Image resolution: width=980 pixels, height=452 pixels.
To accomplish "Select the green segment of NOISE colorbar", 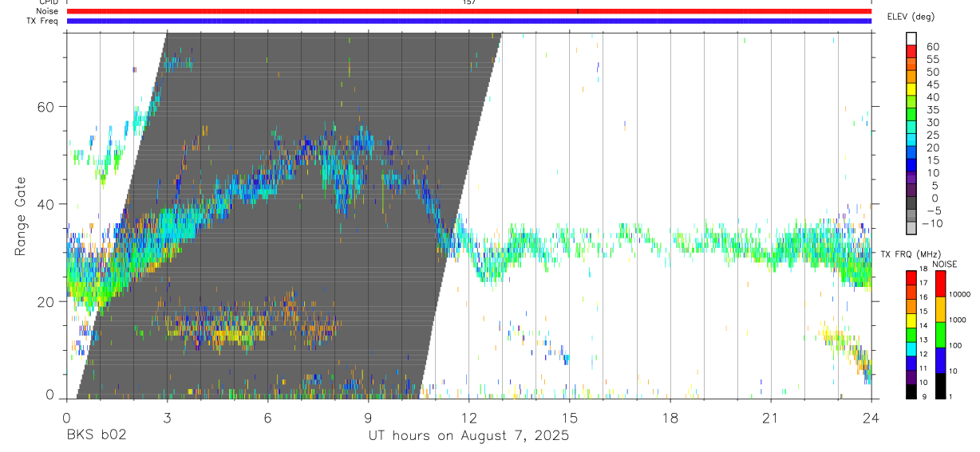I will pos(941,335).
